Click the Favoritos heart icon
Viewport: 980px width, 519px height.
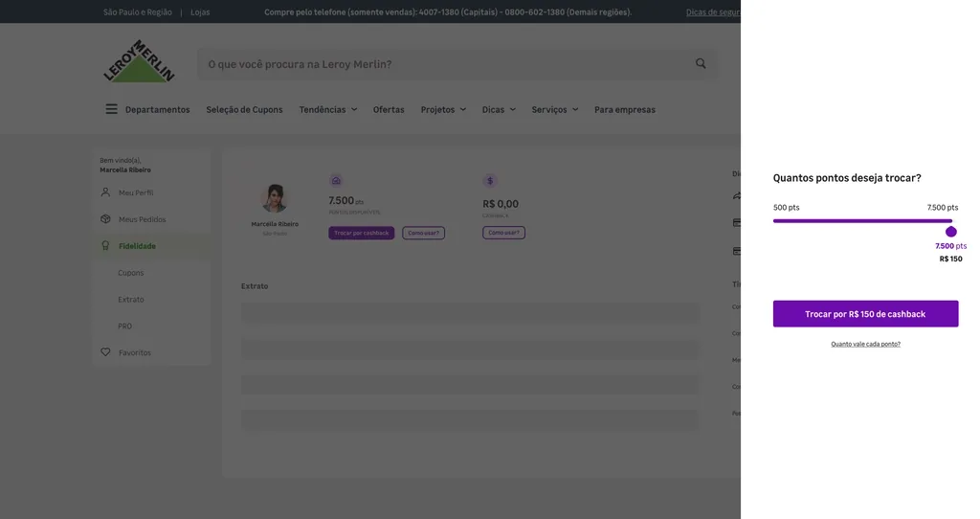pos(105,352)
